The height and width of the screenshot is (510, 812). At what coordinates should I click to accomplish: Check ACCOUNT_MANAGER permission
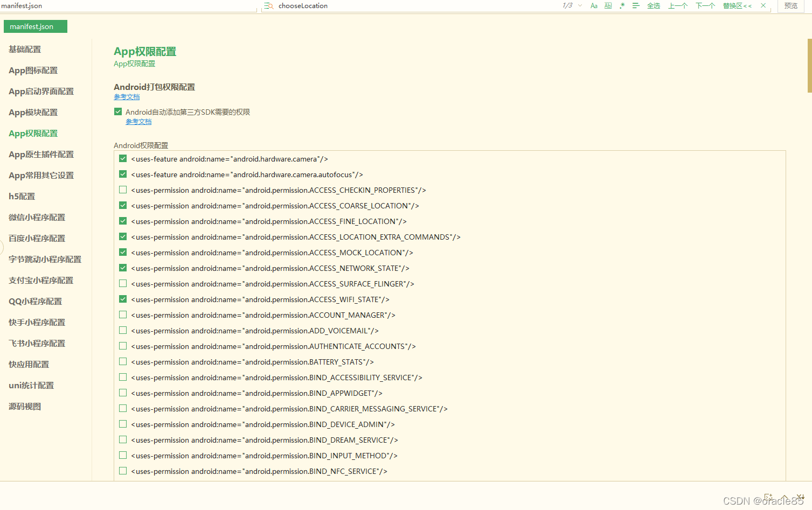[x=123, y=315]
